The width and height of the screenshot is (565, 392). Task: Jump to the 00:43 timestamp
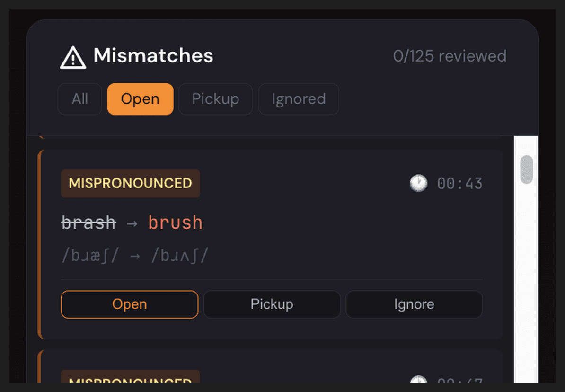[x=459, y=184]
